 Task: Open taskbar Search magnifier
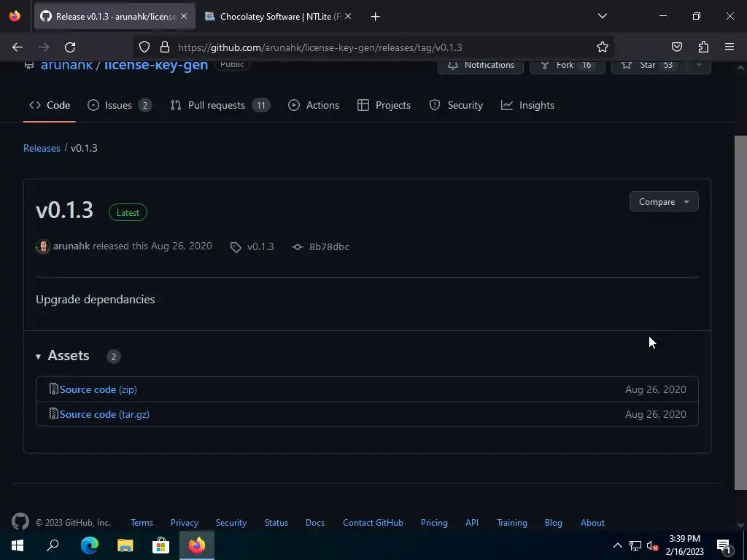tap(53, 545)
